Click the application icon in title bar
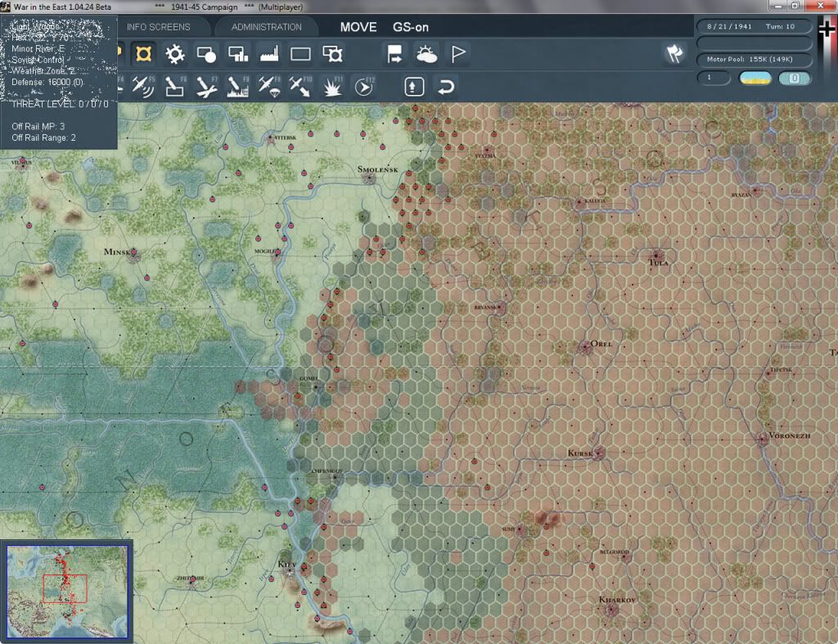Viewport: 838px width, 644px height. 6,7
